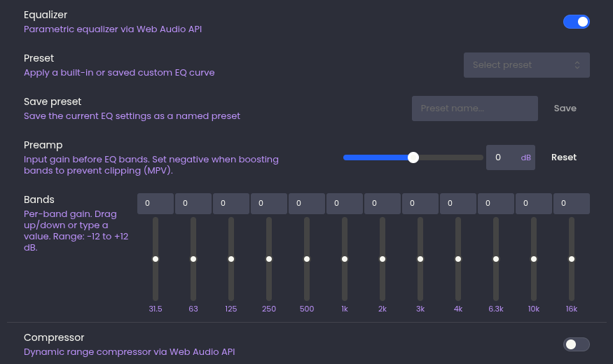Image resolution: width=613 pixels, height=364 pixels.
Task: Click the 250 band gain value field
Action: (x=269, y=204)
